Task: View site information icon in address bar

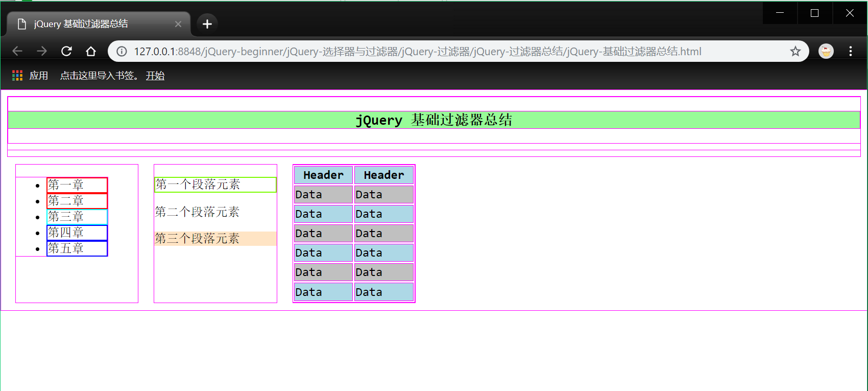Action: (x=122, y=51)
